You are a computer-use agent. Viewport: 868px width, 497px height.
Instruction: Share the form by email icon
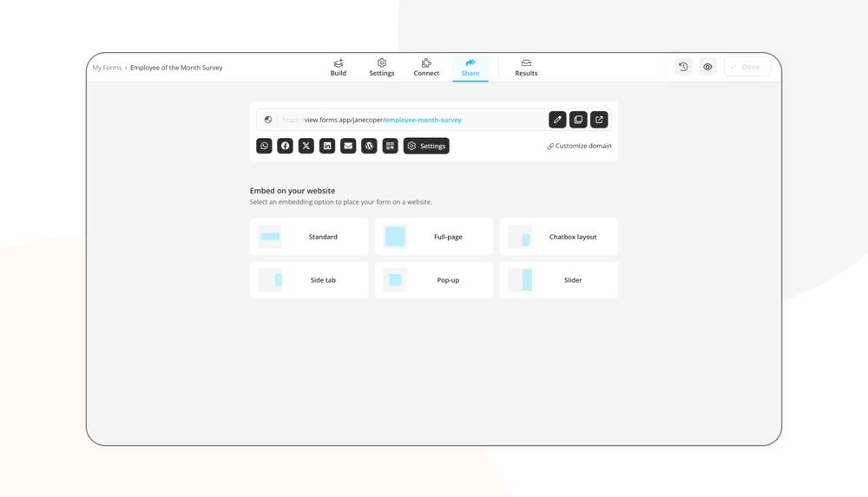pos(348,146)
